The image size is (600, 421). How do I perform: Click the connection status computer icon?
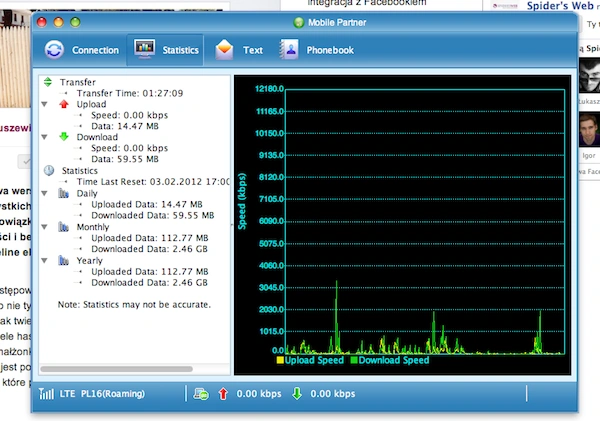click(201, 393)
